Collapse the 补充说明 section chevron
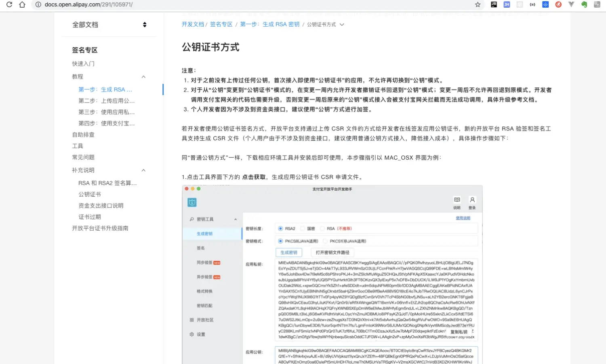The width and height of the screenshot is (606, 364). [143, 170]
